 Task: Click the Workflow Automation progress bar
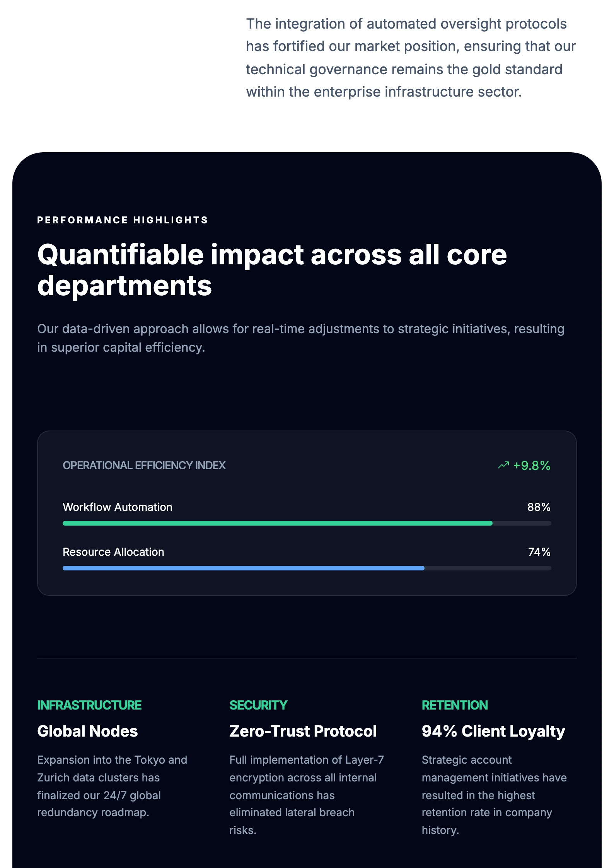307,523
